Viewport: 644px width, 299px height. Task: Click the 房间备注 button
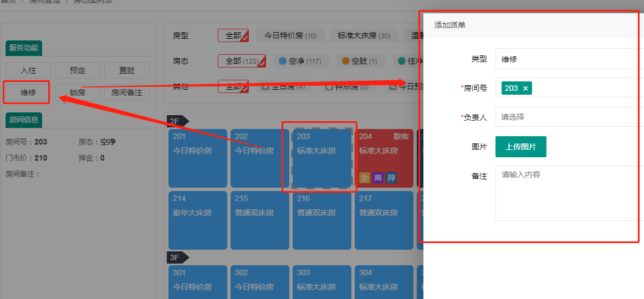(127, 92)
